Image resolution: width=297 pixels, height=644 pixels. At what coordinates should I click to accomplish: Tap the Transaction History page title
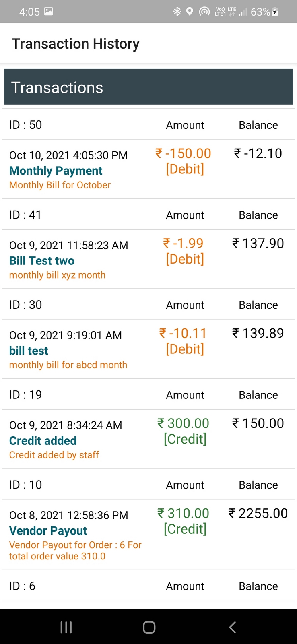point(76,43)
